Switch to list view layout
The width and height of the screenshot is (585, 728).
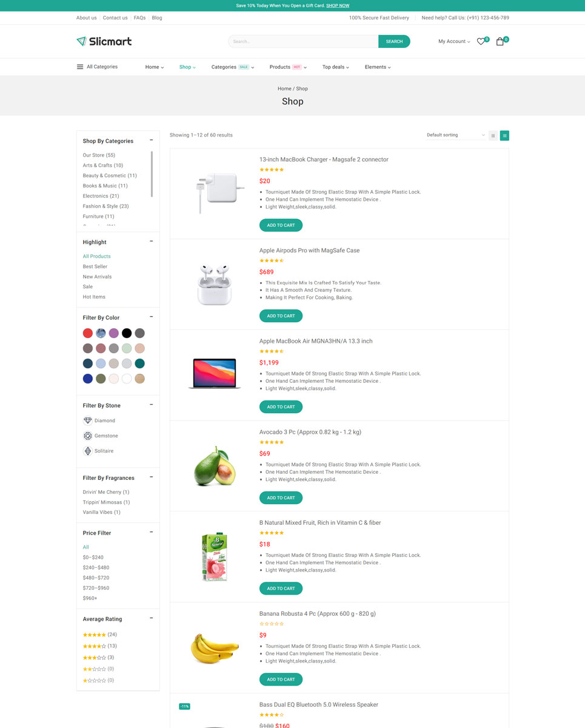coord(504,135)
